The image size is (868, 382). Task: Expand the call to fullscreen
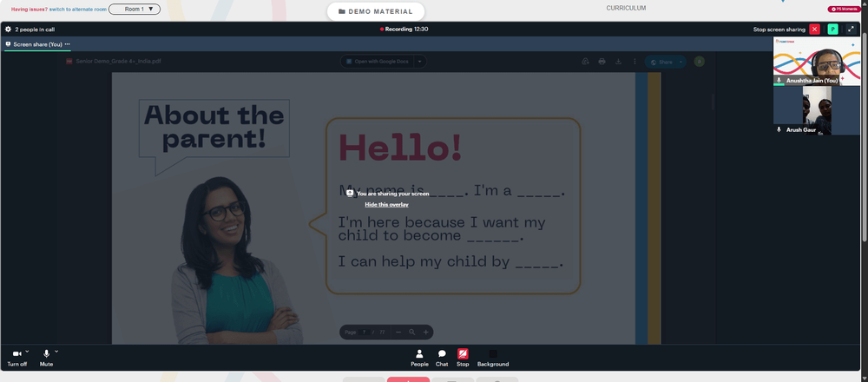pyautogui.click(x=852, y=30)
